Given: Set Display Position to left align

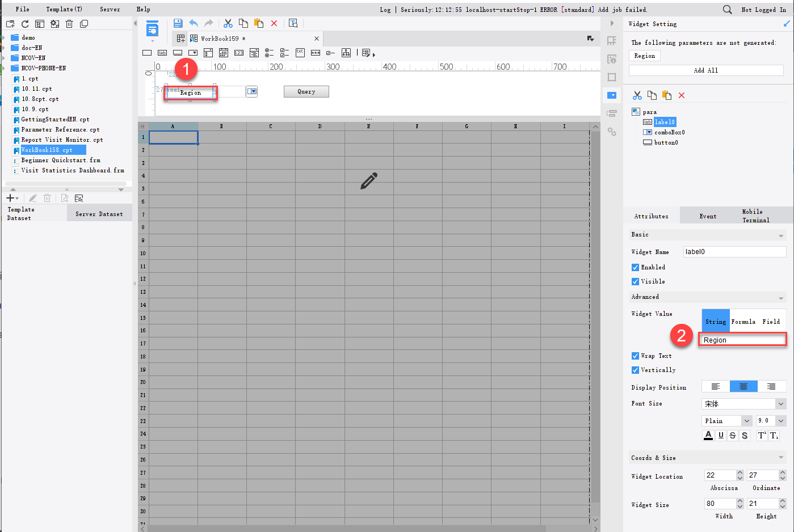Looking at the screenshot, I should (x=716, y=387).
